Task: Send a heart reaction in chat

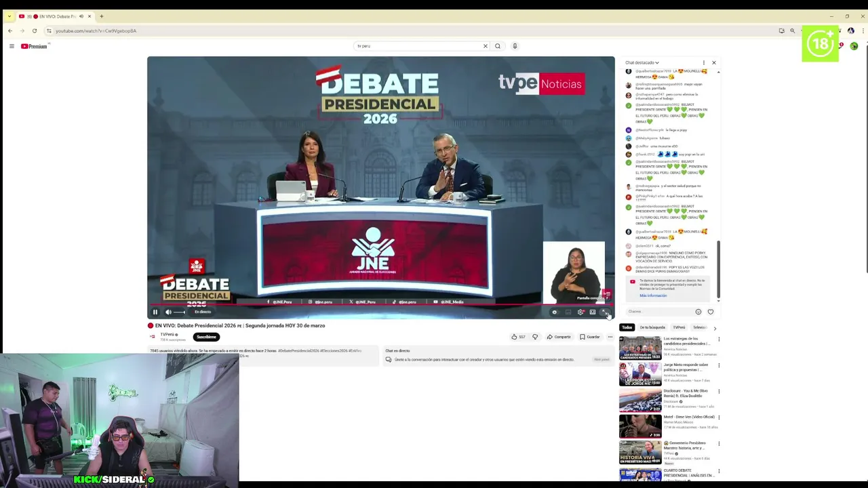Action: click(x=711, y=312)
